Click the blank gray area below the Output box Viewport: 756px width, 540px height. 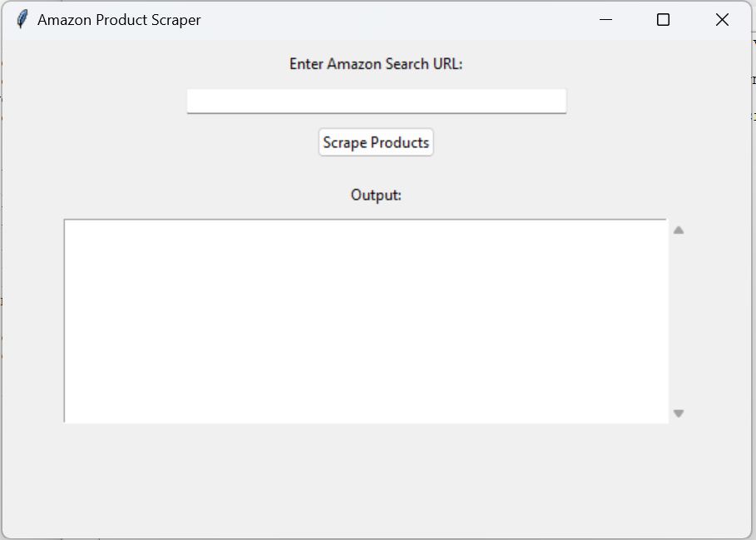376,478
